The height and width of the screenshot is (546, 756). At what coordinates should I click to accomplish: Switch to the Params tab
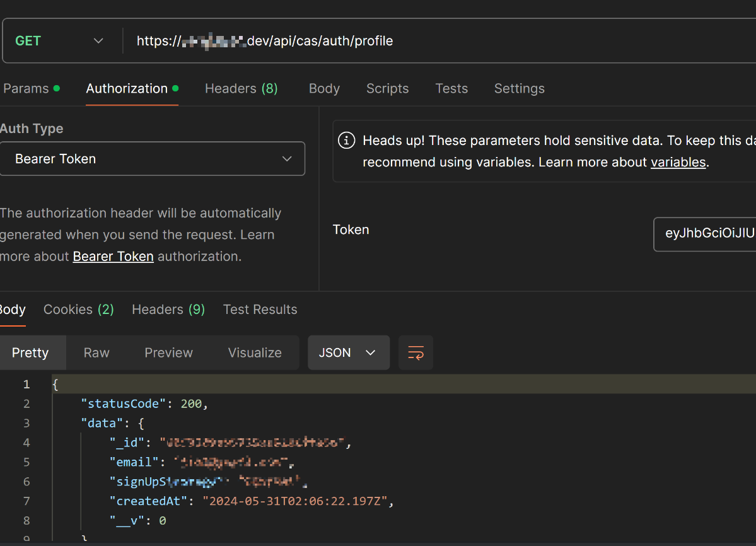tap(32, 89)
